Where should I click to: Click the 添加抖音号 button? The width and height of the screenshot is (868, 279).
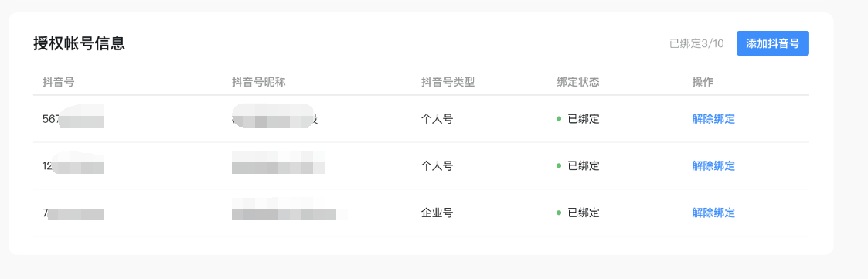pos(772,44)
